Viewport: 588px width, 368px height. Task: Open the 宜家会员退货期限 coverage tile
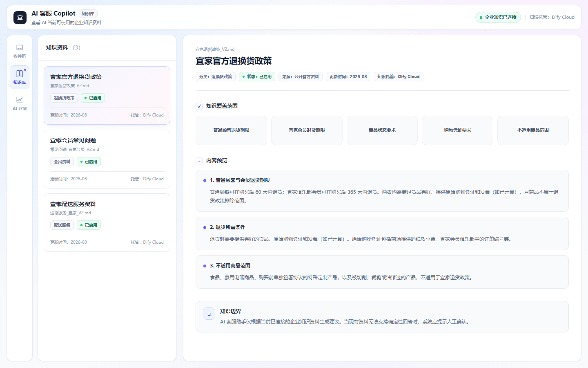pos(307,130)
